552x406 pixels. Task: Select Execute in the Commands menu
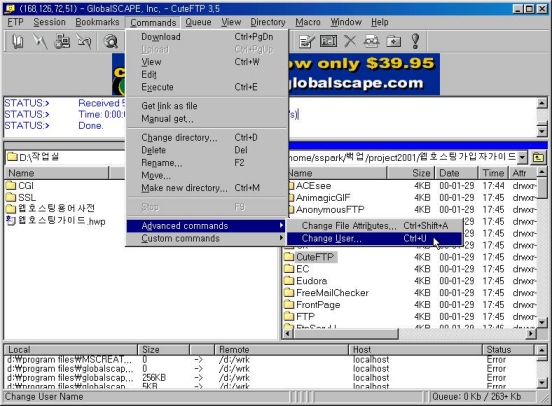pyautogui.click(x=206, y=87)
